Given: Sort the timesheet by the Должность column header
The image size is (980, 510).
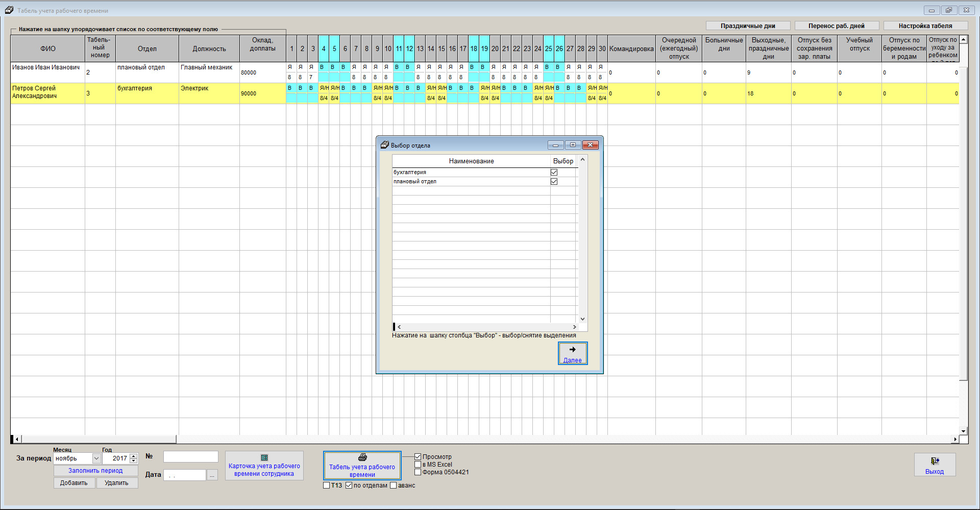Looking at the screenshot, I should coord(209,48).
